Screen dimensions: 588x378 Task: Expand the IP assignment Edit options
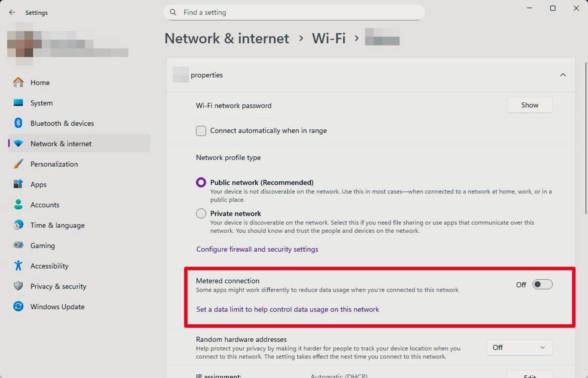pyautogui.click(x=530, y=375)
